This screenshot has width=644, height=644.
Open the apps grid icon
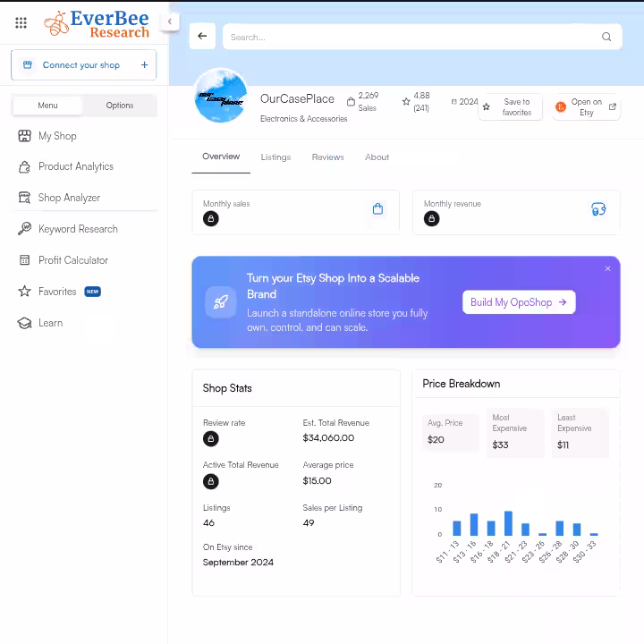[x=21, y=22]
